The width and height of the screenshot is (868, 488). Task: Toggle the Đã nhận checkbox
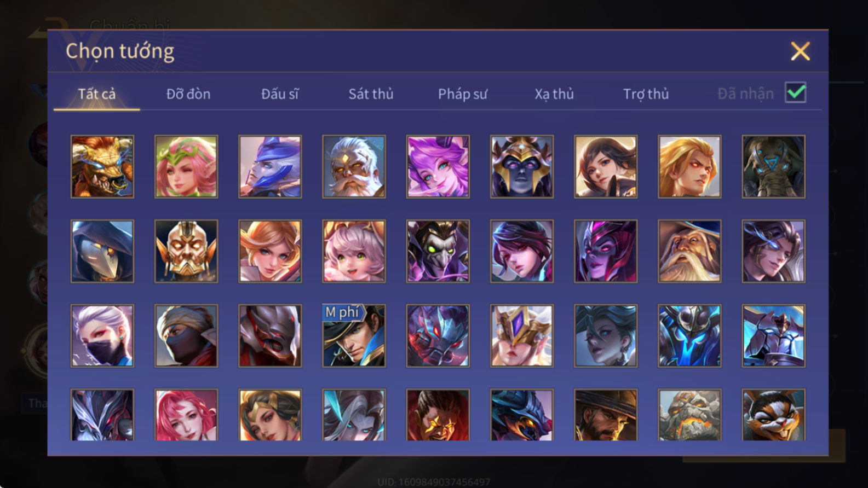796,92
